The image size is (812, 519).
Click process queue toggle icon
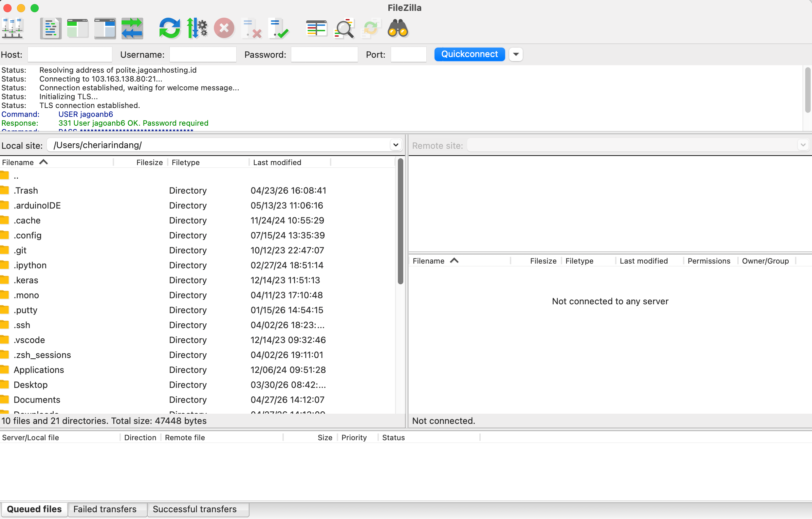(x=197, y=29)
